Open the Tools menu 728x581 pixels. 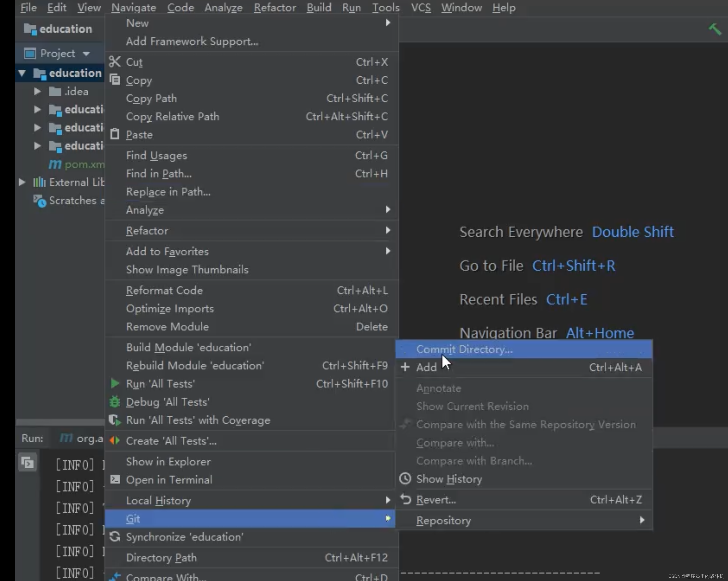(x=386, y=7)
